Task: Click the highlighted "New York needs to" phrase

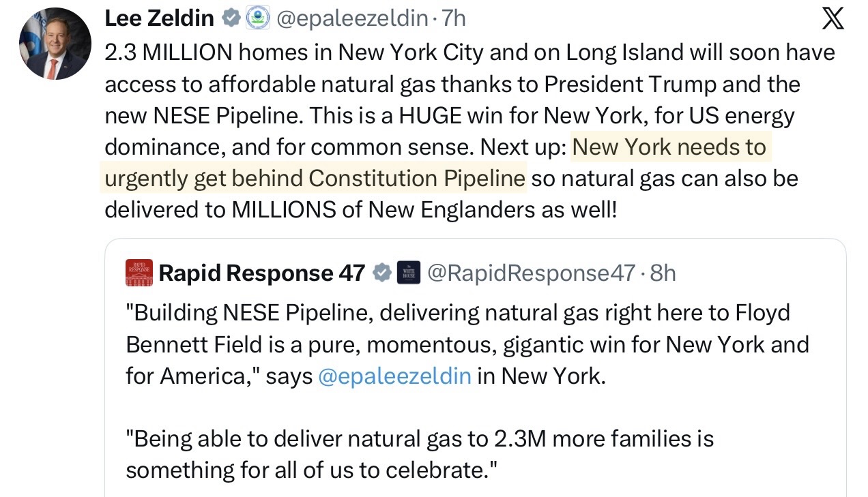Action: tap(669, 147)
